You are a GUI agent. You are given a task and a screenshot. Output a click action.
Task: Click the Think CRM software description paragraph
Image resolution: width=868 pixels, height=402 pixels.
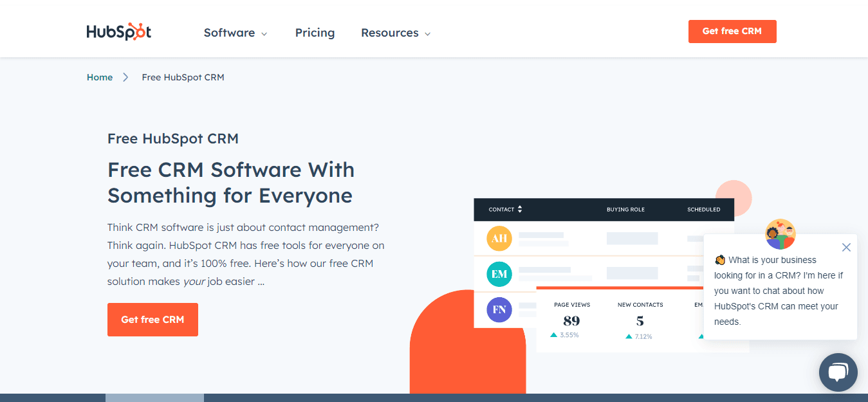tap(246, 255)
